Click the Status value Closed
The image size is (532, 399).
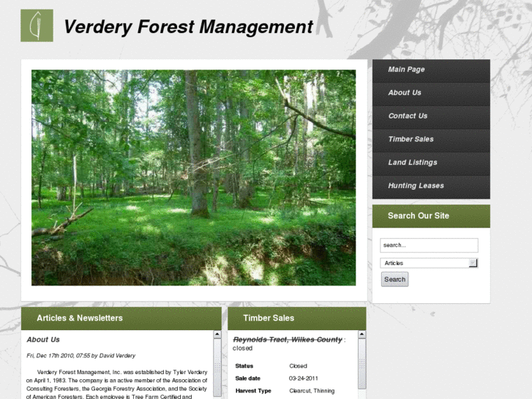pyautogui.click(x=298, y=366)
